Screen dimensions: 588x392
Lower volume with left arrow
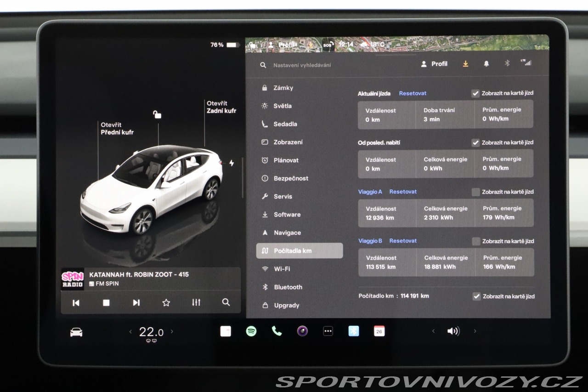click(x=433, y=331)
